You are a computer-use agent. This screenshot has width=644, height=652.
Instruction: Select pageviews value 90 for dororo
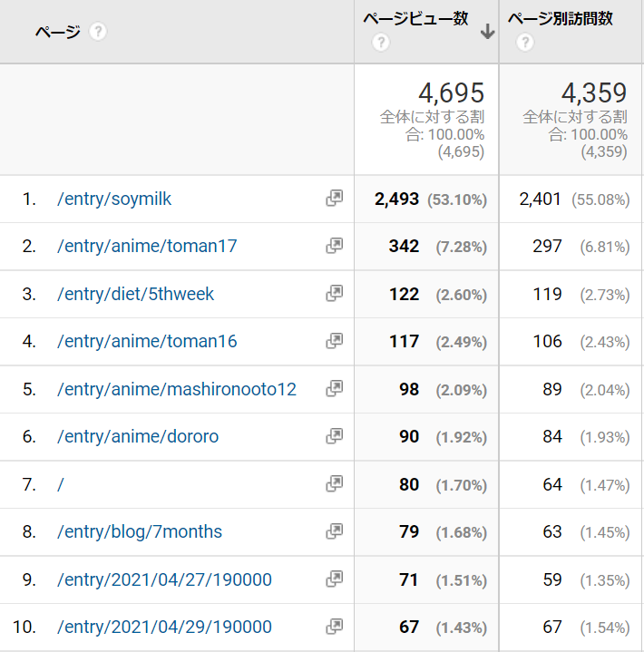tap(409, 436)
